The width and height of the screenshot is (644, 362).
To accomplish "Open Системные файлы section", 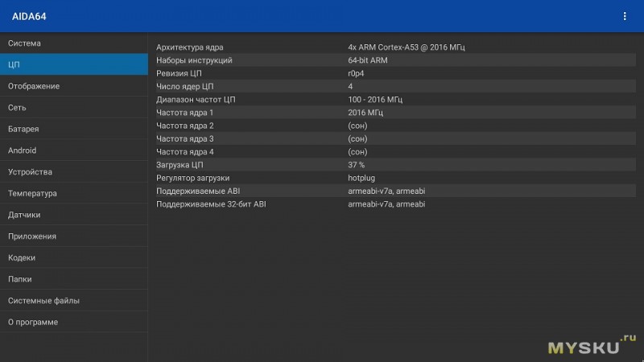I will (x=74, y=300).
